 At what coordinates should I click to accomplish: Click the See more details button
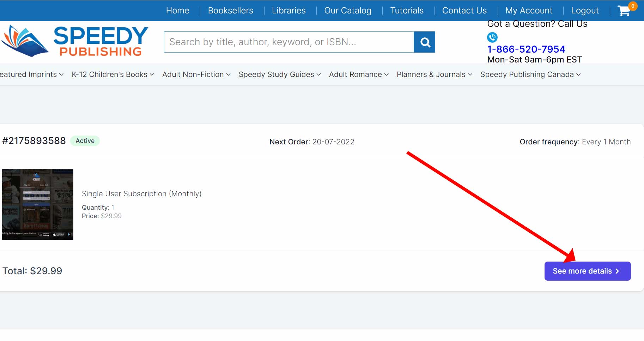tap(588, 271)
